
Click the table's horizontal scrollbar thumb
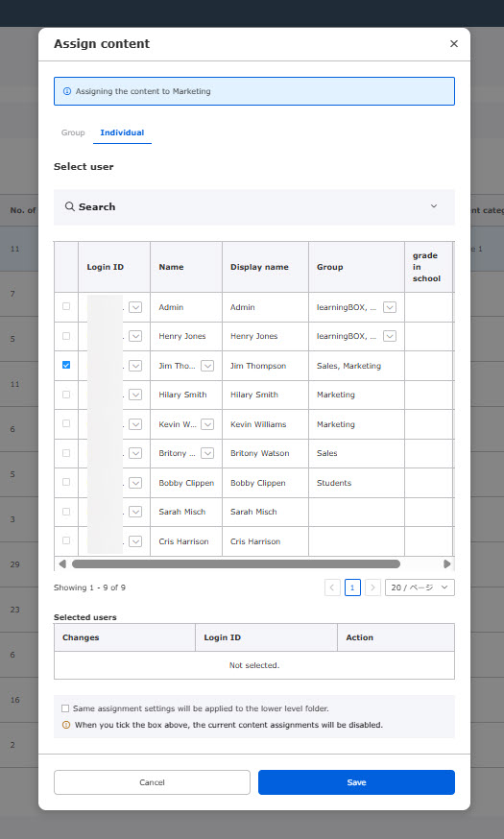[236, 563]
